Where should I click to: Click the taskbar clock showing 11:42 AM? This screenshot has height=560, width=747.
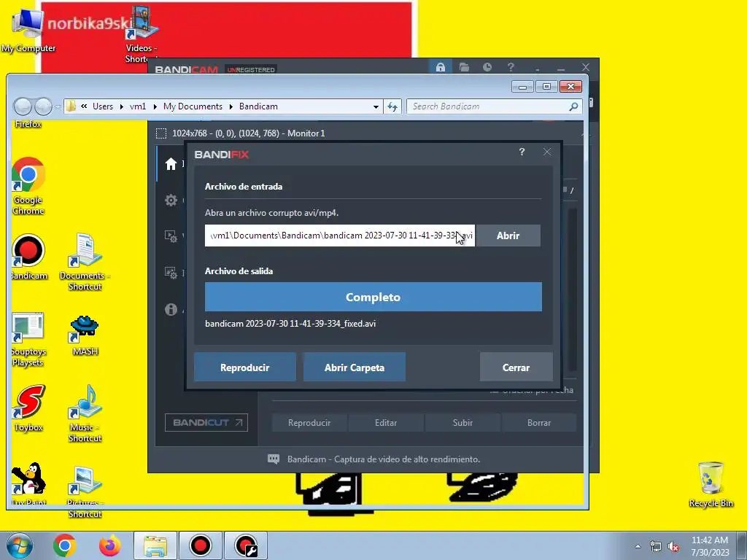710,546
